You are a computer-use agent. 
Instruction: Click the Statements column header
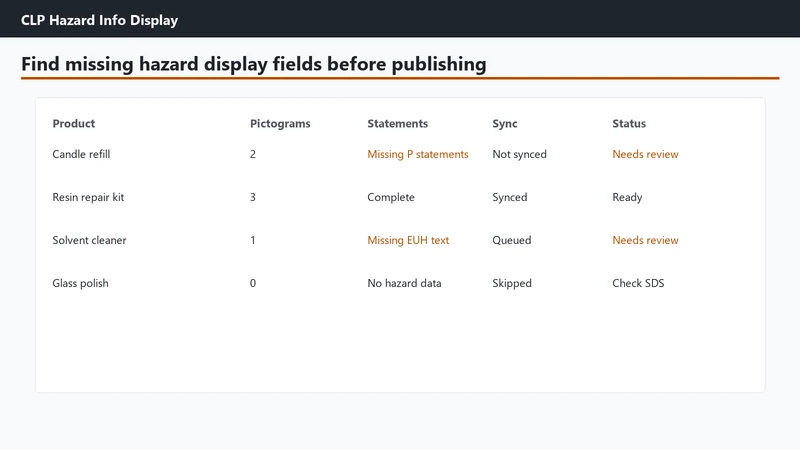coord(397,123)
